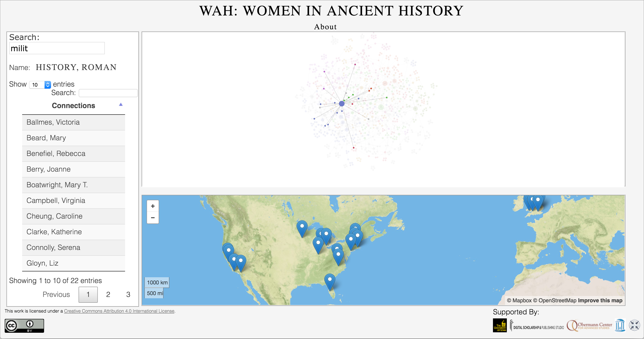Zoom out on the map
644x339 pixels.
[153, 218]
